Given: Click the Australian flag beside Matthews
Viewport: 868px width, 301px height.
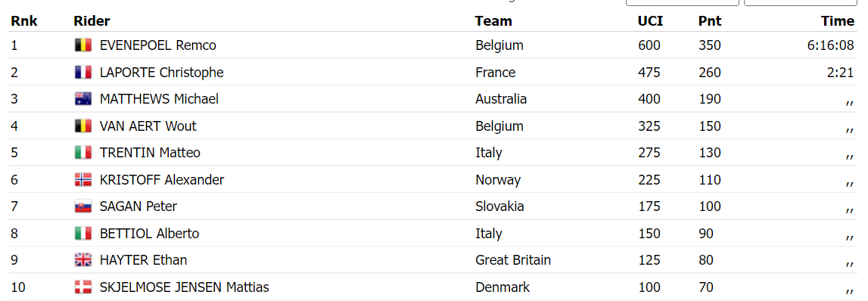Looking at the screenshot, I should pyautogui.click(x=82, y=99).
